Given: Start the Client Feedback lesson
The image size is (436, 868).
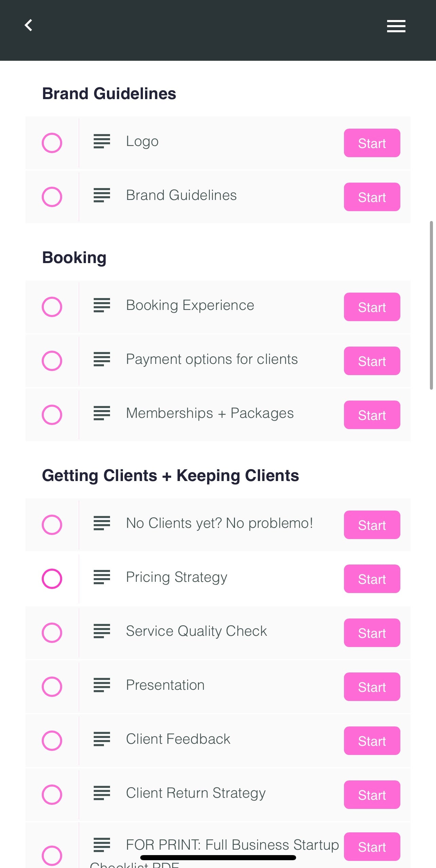Looking at the screenshot, I should click(372, 741).
